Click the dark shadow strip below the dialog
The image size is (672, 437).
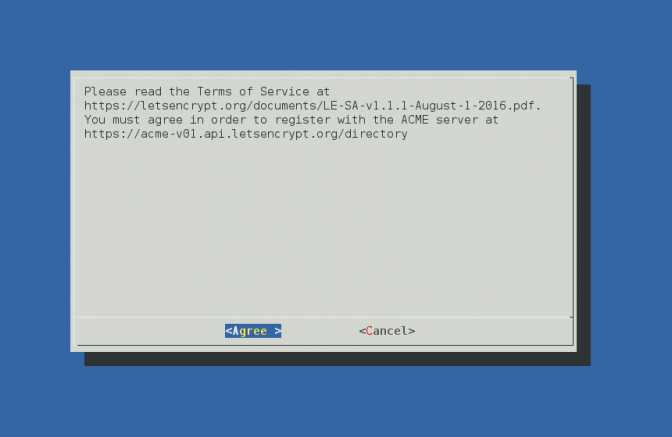coord(337,359)
